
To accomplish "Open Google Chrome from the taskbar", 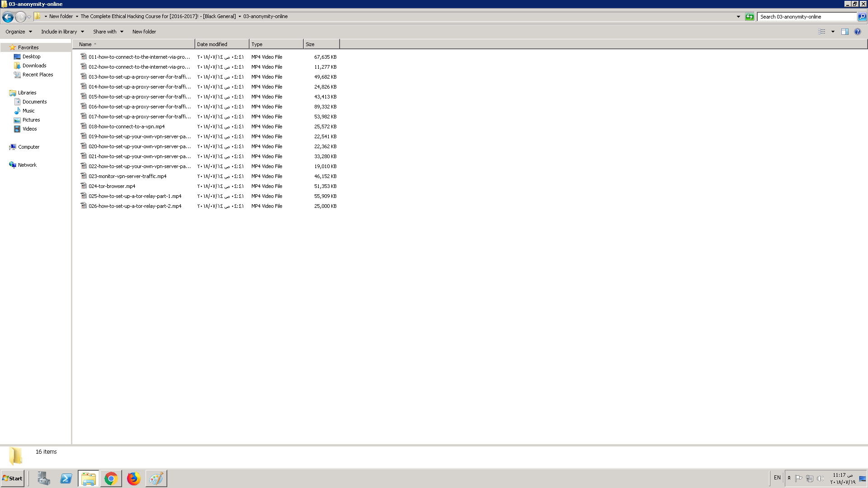I will 111,479.
